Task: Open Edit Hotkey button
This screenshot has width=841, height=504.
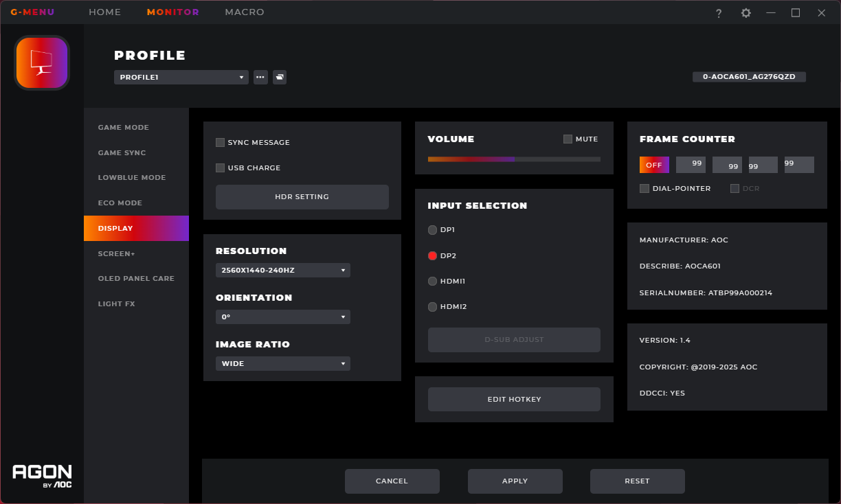Action: pyautogui.click(x=514, y=400)
